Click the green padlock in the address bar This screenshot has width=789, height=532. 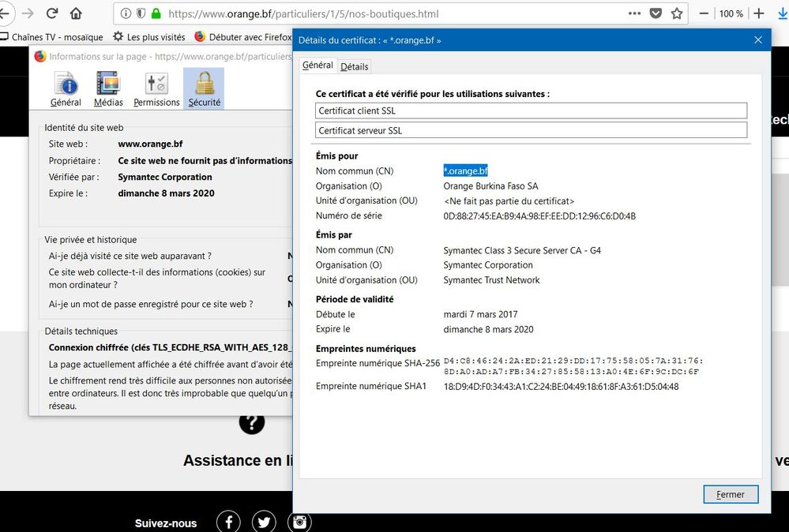click(156, 13)
